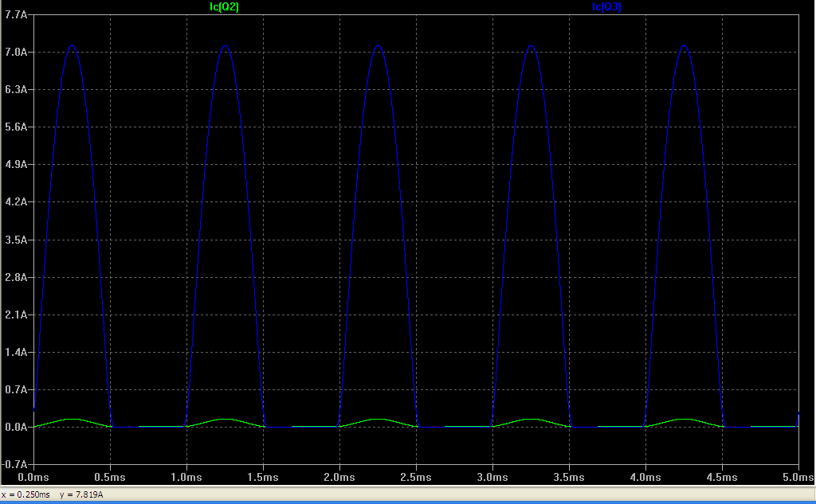Click the -0.7A vertical axis label
Screen dimensions: 816x504
[x=14, y=464]
